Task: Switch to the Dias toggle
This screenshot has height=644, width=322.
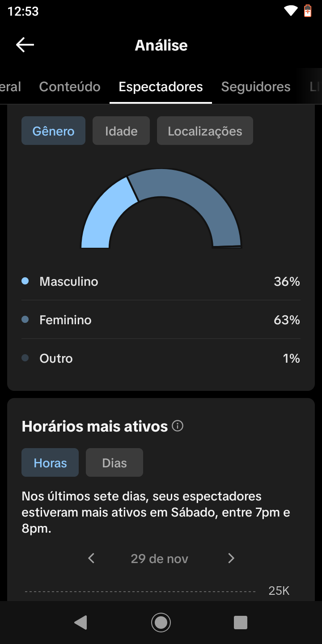Action: (114, 463)
